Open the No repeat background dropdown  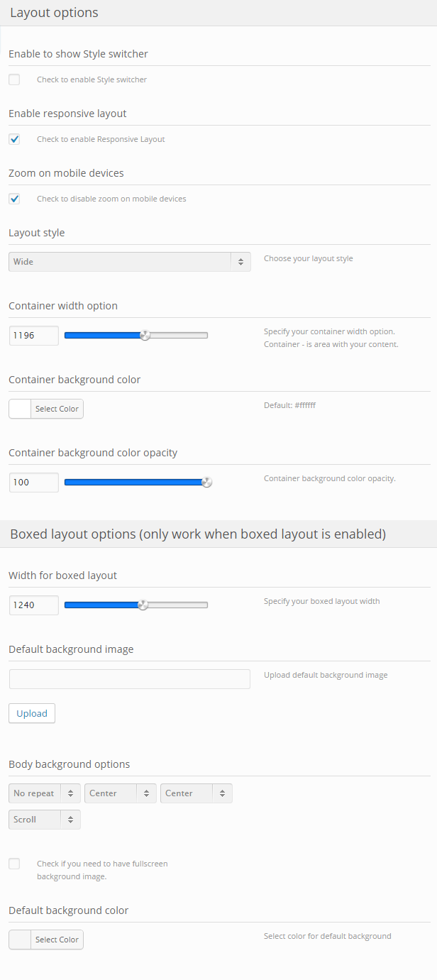click(x=45, y=793)
